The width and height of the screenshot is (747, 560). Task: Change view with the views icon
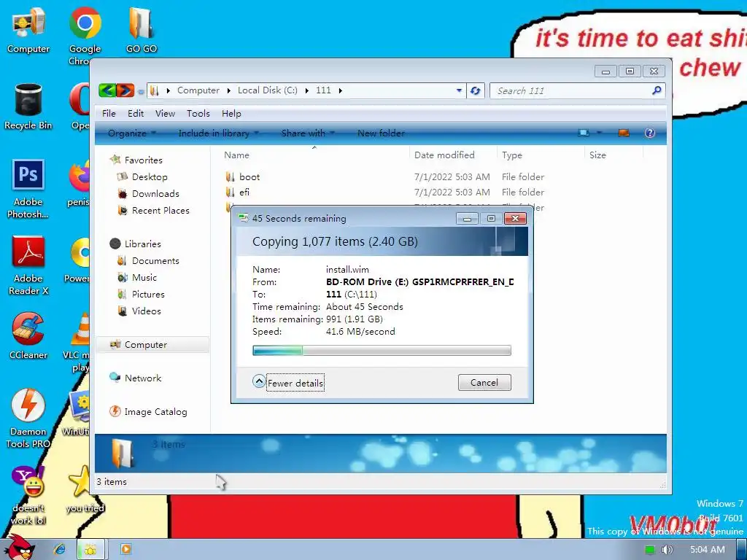[584, 133]
